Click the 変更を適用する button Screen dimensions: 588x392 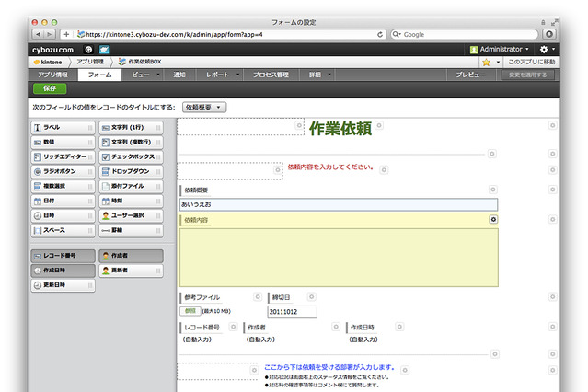coord(527,75)
